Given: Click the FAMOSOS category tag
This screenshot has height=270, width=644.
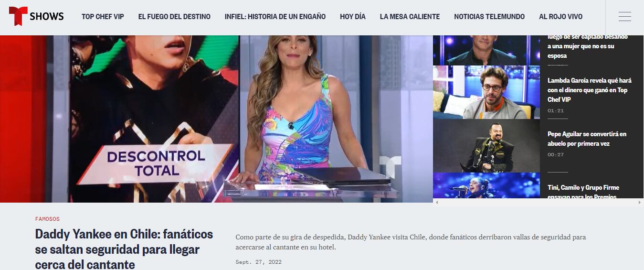Looking at the screenshot, I should click(47, 219).
